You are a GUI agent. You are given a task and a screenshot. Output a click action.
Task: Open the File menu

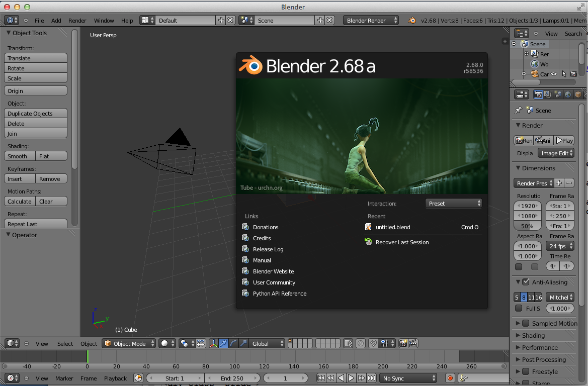[x=39, y=20]
